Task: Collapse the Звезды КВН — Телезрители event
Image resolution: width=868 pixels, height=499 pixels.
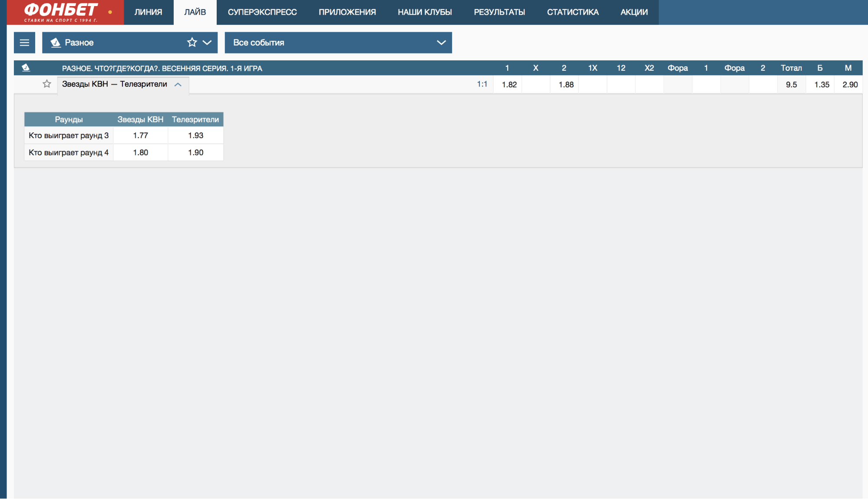Action: click(178, 84)
